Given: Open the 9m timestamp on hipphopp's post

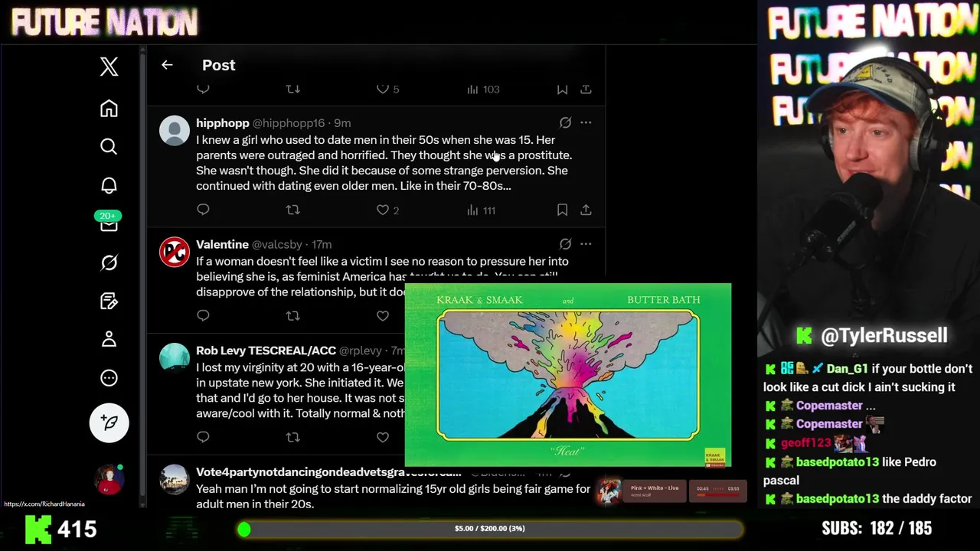Looking at the screenshot, I should tap(342, 122).
